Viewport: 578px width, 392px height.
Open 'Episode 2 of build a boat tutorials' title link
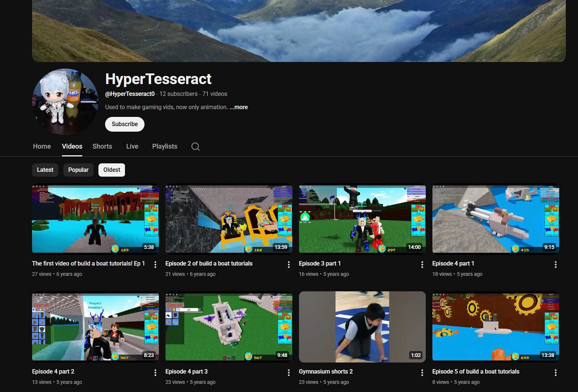(x=209, y=263)
